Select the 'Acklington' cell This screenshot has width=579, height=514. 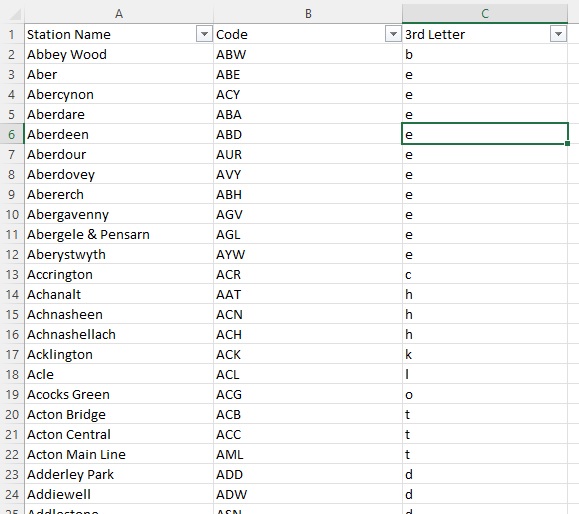coord(119,354)
